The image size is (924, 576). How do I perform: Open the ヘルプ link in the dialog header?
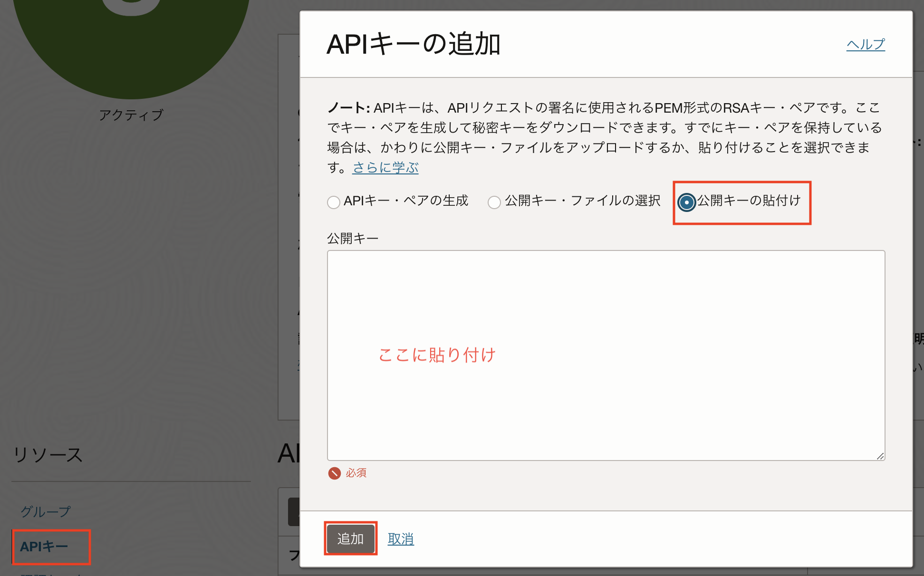[x=866, y=44]
